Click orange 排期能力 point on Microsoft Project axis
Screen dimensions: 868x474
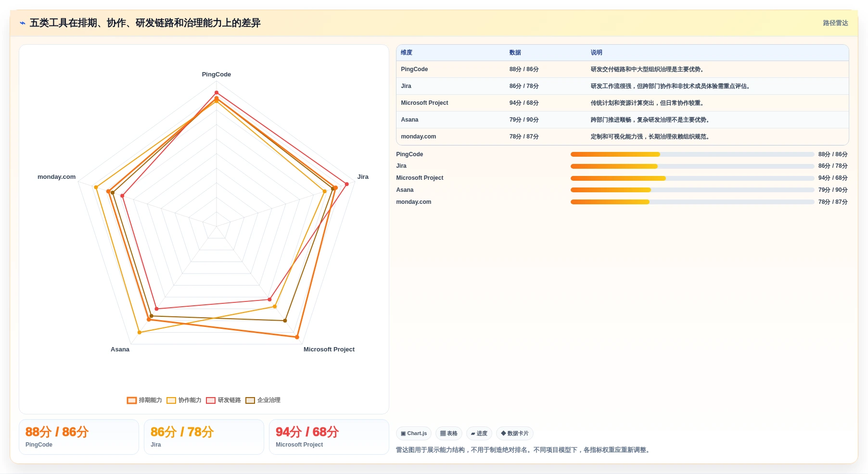tap(297, 337)
